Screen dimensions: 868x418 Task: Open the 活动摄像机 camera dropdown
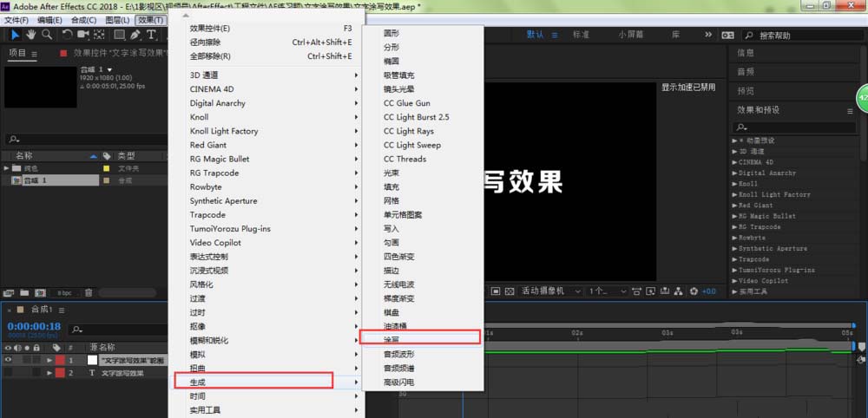551,291
